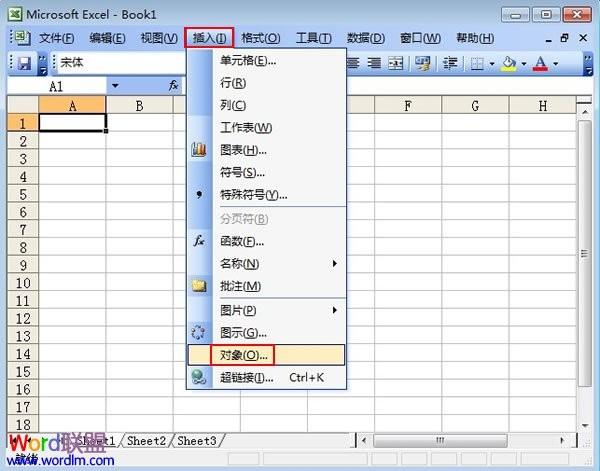Click the chart icon beside 图表
Viewport: 600px width, 471px height.
(199, 150)
